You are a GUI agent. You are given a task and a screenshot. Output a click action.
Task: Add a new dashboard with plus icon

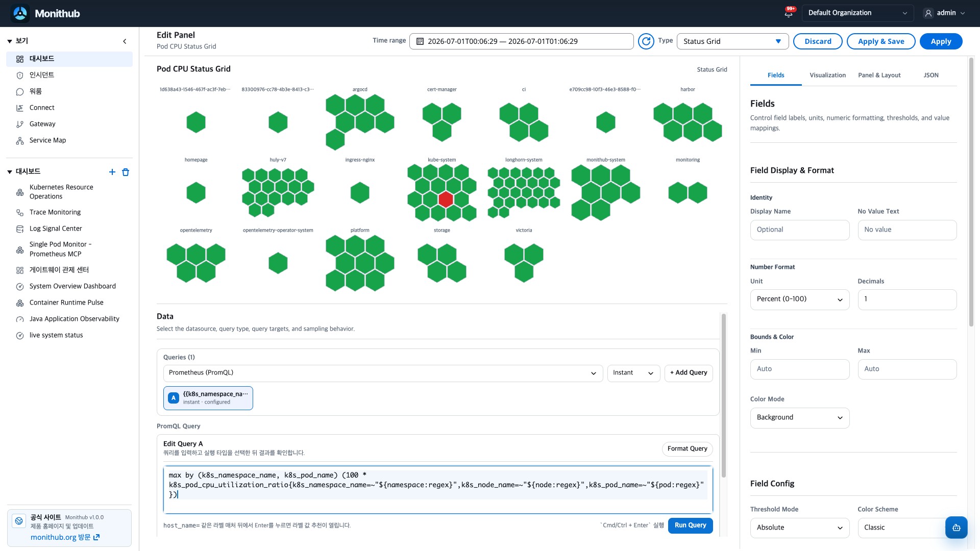coord(112,172)
